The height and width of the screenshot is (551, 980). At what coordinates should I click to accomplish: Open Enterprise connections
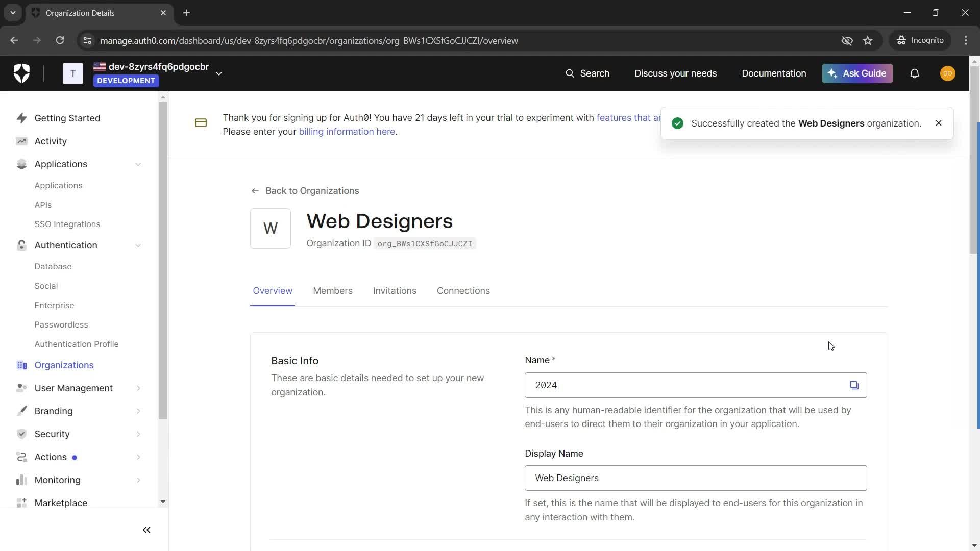pyautogui.click(x=54, y=305)
